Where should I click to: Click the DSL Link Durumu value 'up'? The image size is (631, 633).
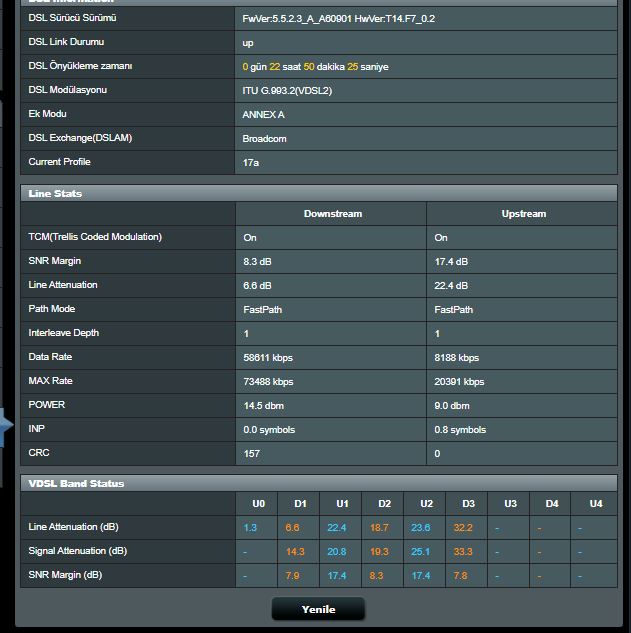coord(248,43)
